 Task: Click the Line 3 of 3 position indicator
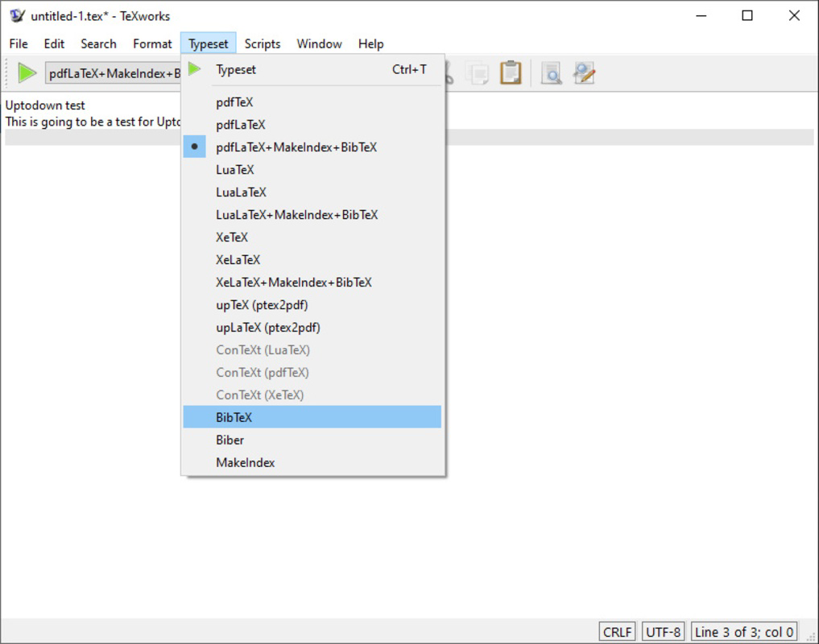(744, 632)
